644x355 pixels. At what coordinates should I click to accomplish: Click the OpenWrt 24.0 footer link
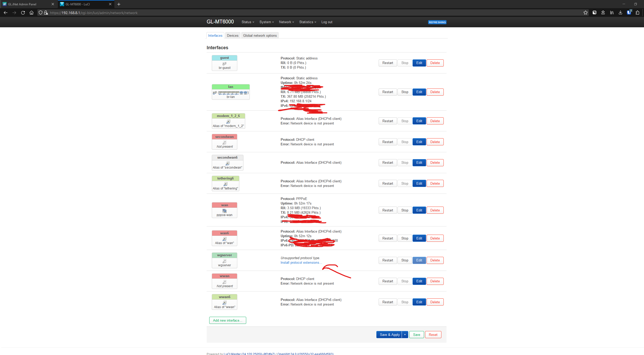(x=305, y=354)
